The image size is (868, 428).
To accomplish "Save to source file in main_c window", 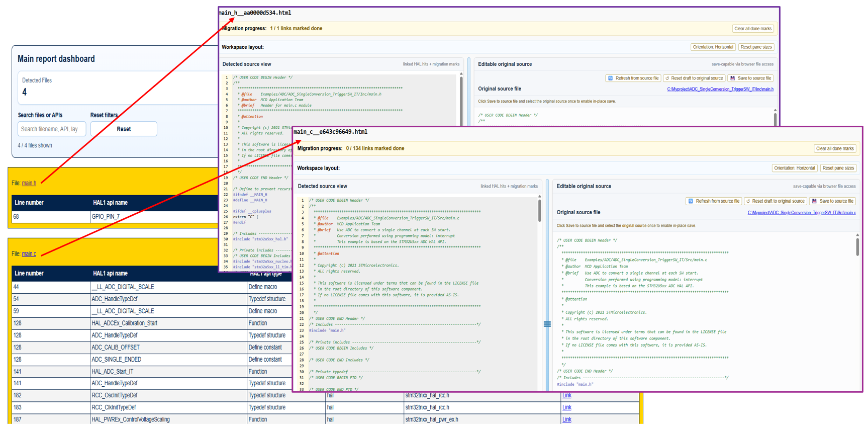I will 832,201.
